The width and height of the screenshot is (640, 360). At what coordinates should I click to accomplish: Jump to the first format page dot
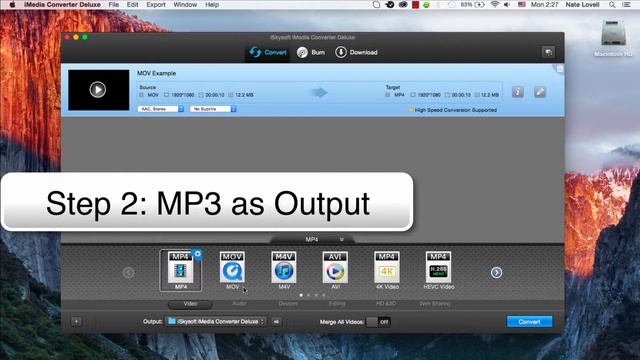point(301,295)
